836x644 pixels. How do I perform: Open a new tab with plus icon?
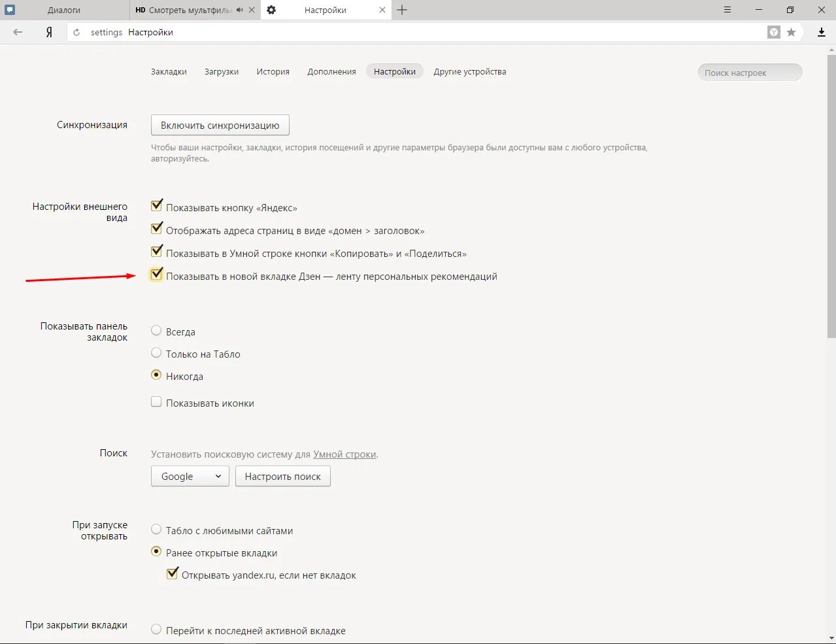[x=402, y=10]
